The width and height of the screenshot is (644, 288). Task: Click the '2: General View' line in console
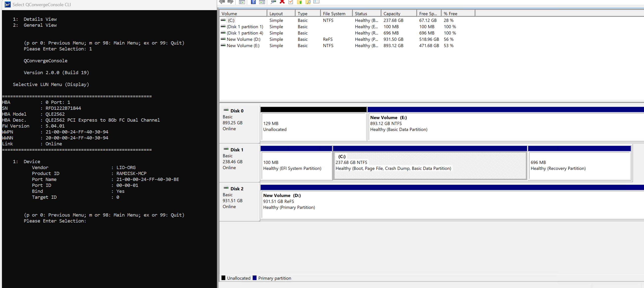coord(35,25)
